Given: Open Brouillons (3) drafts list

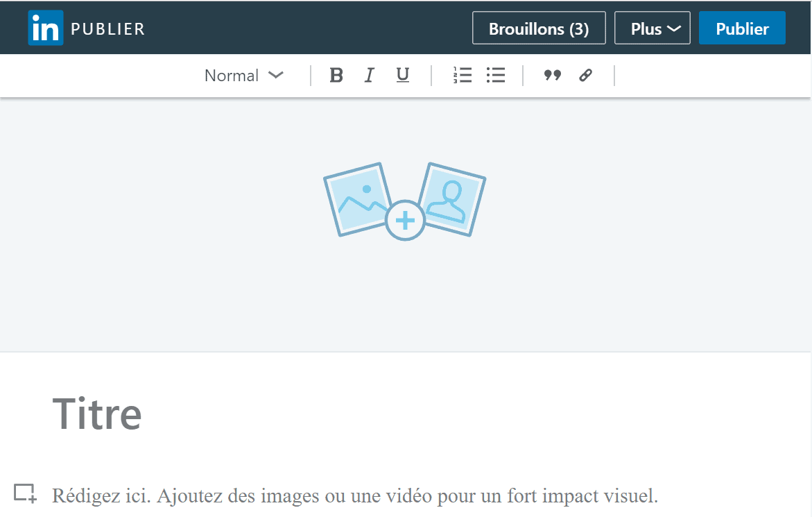Looking at the screenshot, I should 539,28.
